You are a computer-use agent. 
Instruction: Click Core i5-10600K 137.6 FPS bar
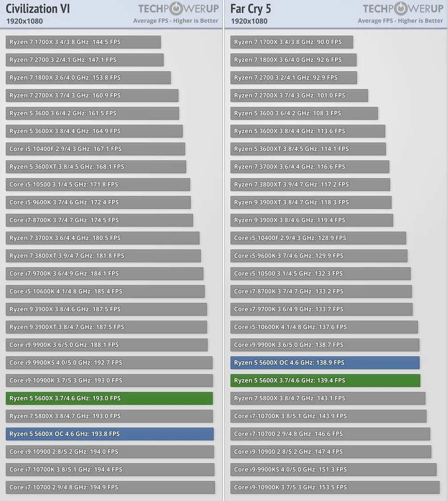(x=324, y=327)
